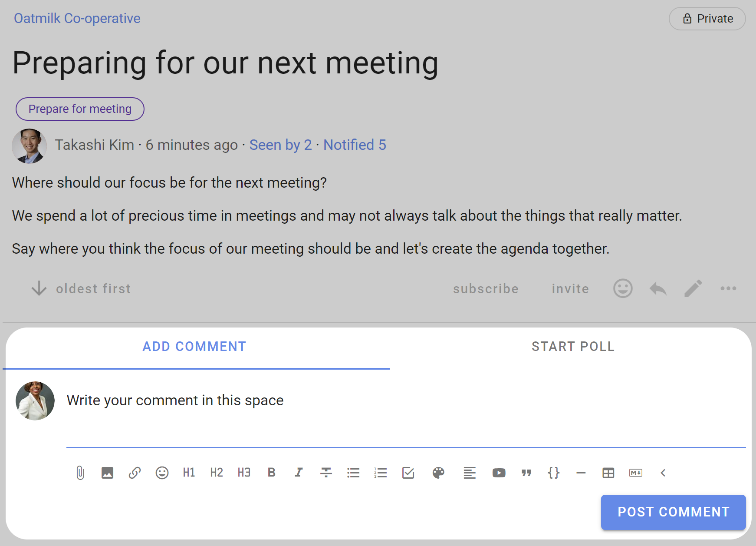
Task: React to the thread with emoji icon
Action: pos(623,288)
